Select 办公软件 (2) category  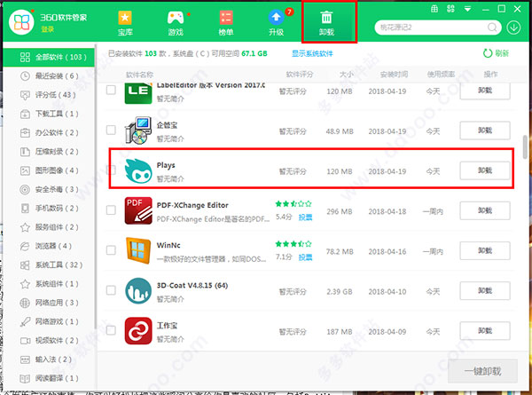point(49,133)
